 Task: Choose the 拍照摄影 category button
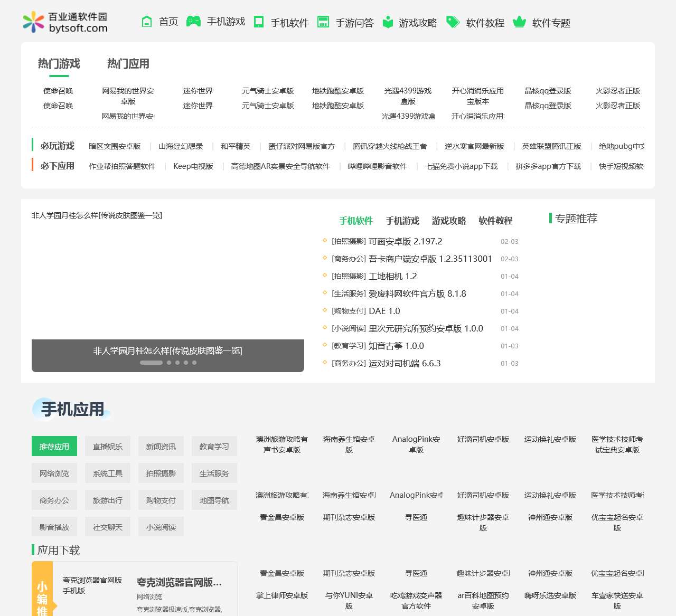coord(161,473)
